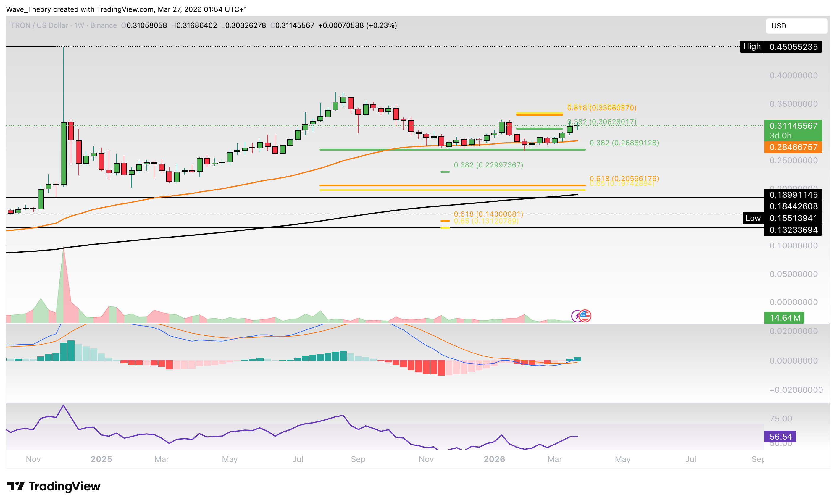The height and width of the screenshot is (504, 836).
Task: Select the 0.618 (0.20596176) Fibonacci label
Action: [624, 178]
